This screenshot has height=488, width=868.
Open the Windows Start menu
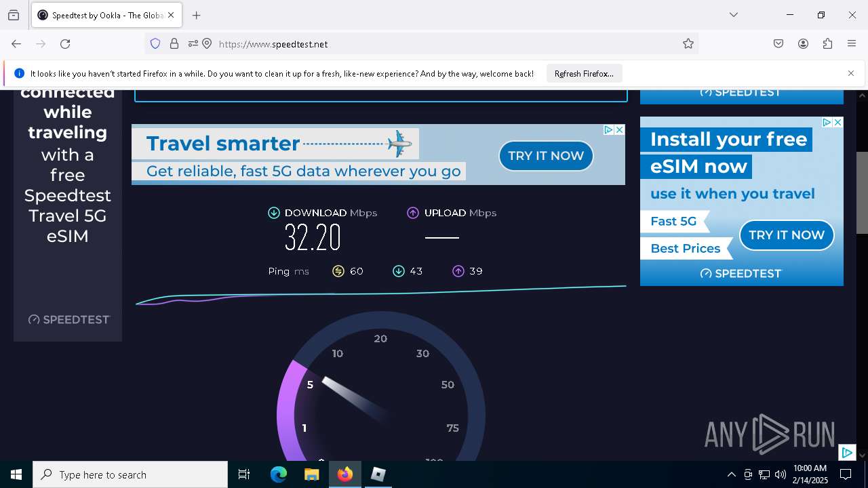[x=16, y=474]
